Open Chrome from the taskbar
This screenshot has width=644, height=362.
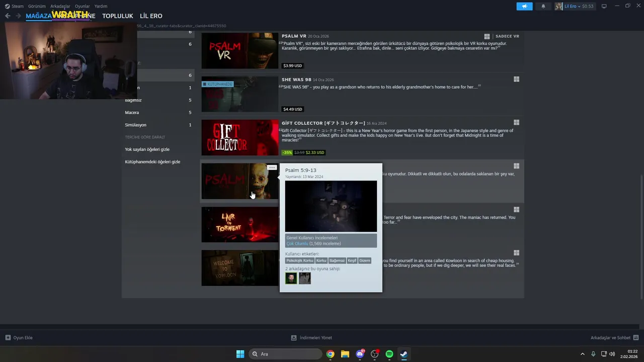click(x=330, y=354)
